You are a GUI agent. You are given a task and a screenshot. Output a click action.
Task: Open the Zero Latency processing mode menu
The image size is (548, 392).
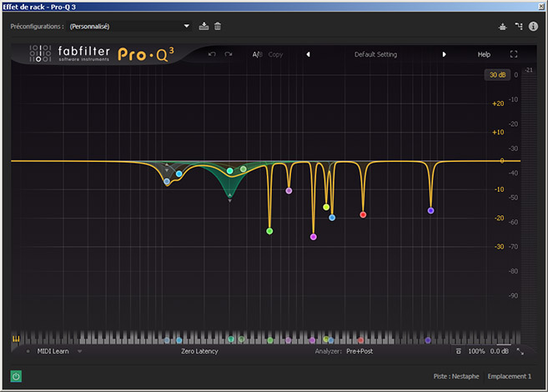coord(199,351)
